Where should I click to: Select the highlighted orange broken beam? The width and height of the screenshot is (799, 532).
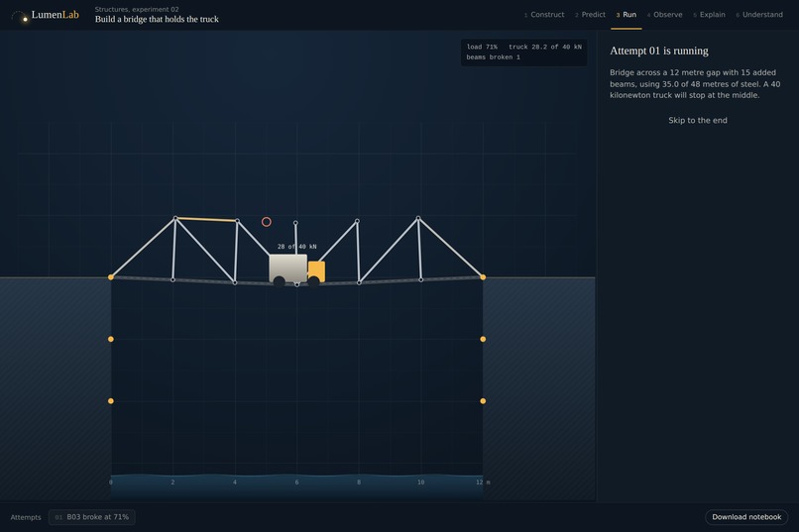pos(206,219)
